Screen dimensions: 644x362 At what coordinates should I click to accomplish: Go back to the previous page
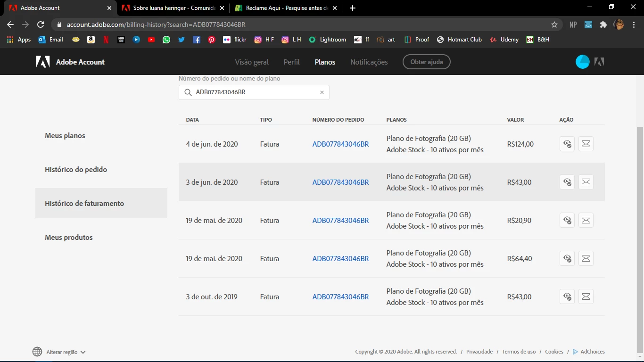point(10,25)
